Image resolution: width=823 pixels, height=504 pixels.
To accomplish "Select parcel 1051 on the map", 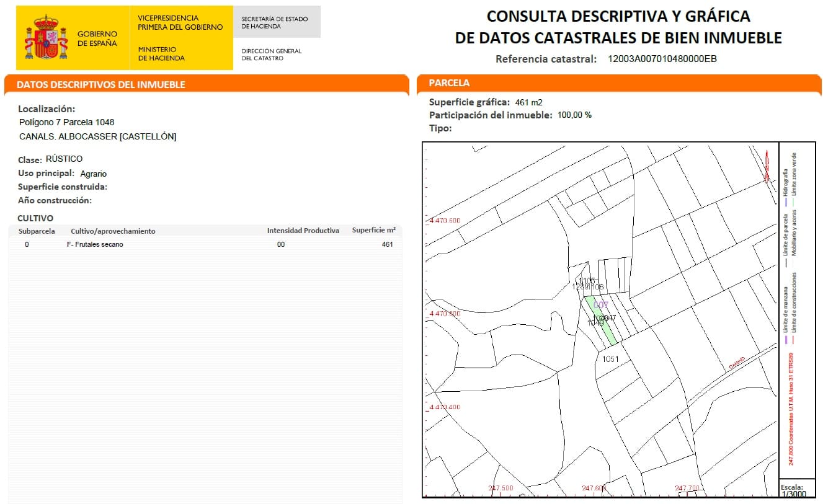I will coord(612,359).
